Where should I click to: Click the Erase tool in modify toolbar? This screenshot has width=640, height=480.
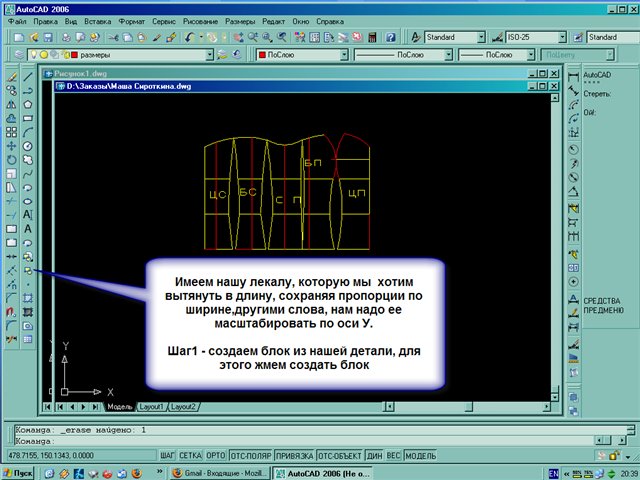point(10,75)
